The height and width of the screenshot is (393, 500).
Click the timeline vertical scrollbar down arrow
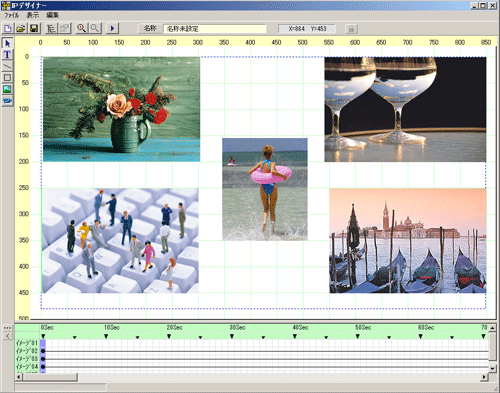click(x=493, y=369)
